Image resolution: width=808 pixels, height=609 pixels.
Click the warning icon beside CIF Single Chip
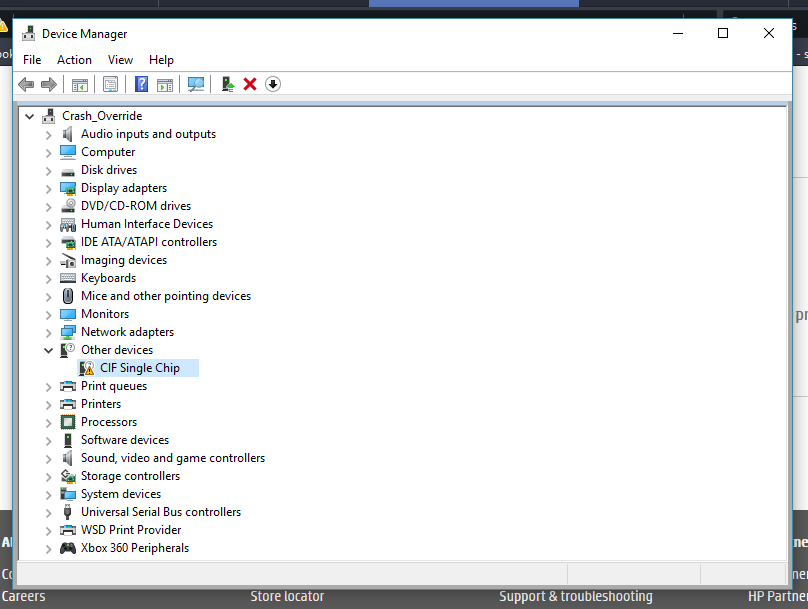click(x=87, y=368)
